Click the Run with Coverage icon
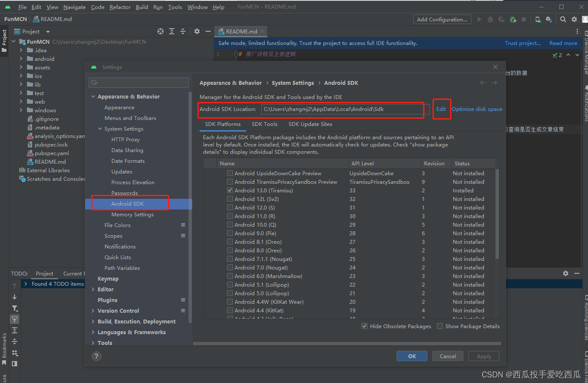This screenshot has height=383, width=588. click(x=501, y=19)
